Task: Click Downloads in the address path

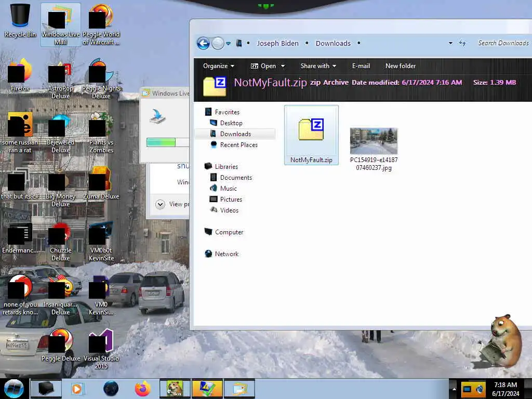Action: (333, 44)
